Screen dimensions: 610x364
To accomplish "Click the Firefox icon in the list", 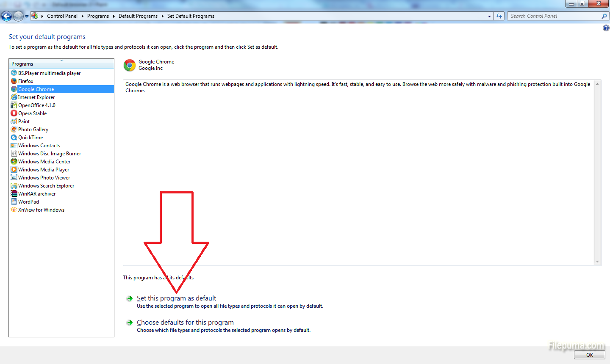I will (14, 81).
